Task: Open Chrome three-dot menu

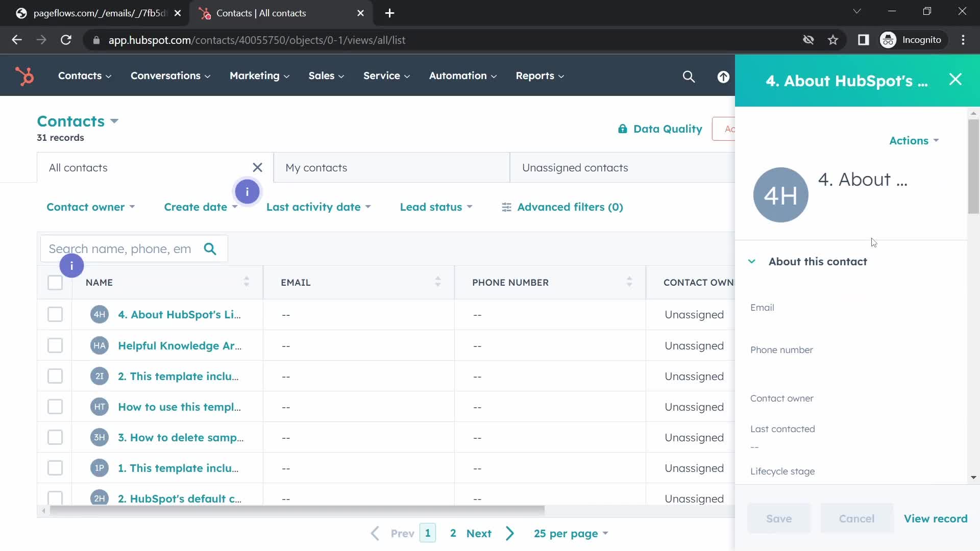Action: (x=963, y=40)
